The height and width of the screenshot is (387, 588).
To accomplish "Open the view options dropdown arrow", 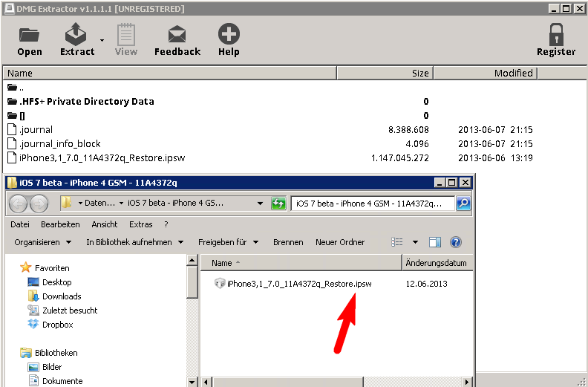I will pos(415,242).
